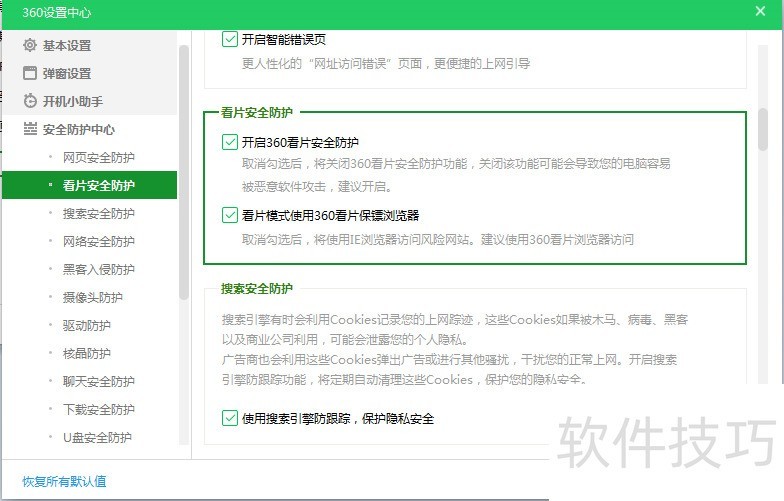This screenshot has height=501, width=784.
Task: Click the 基本设置 gear icon
Action: 30,45
